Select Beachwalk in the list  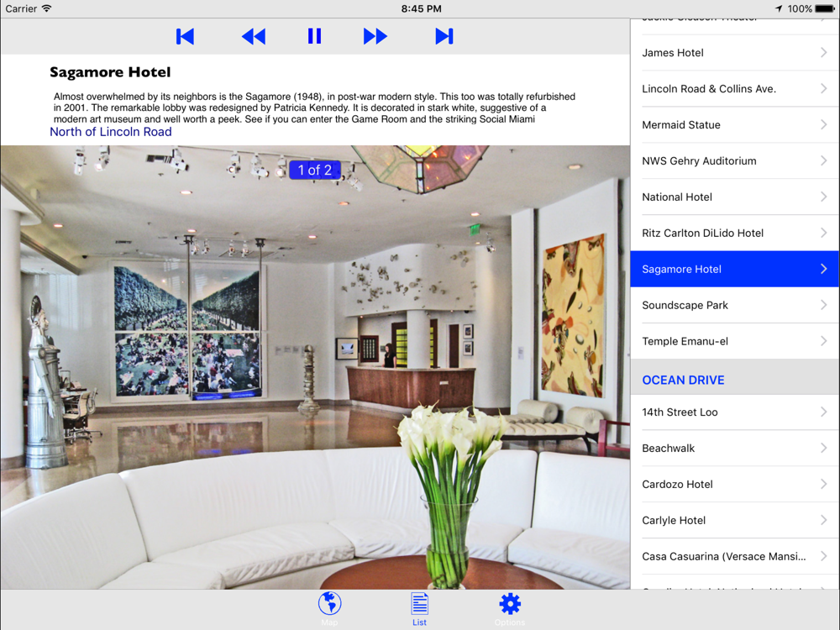[x=734, y=449]
